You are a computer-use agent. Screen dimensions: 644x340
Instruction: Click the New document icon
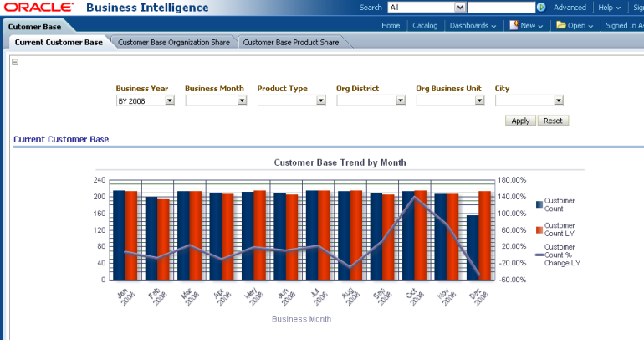514,25
